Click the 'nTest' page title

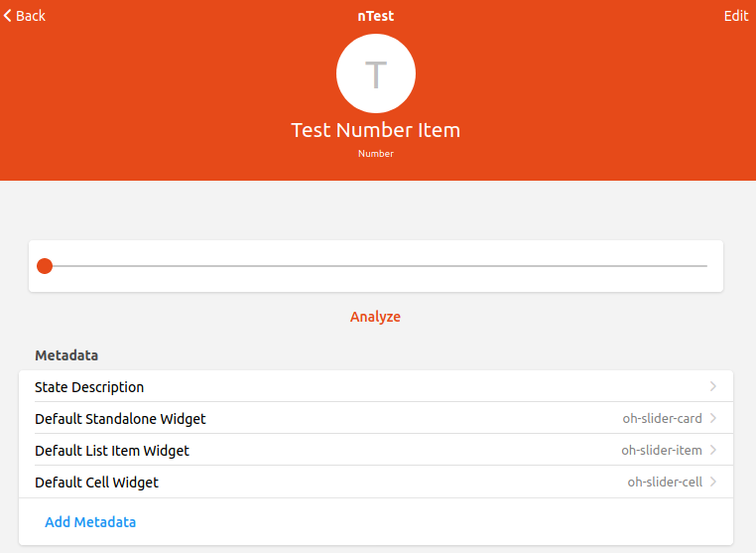point(375,16)
